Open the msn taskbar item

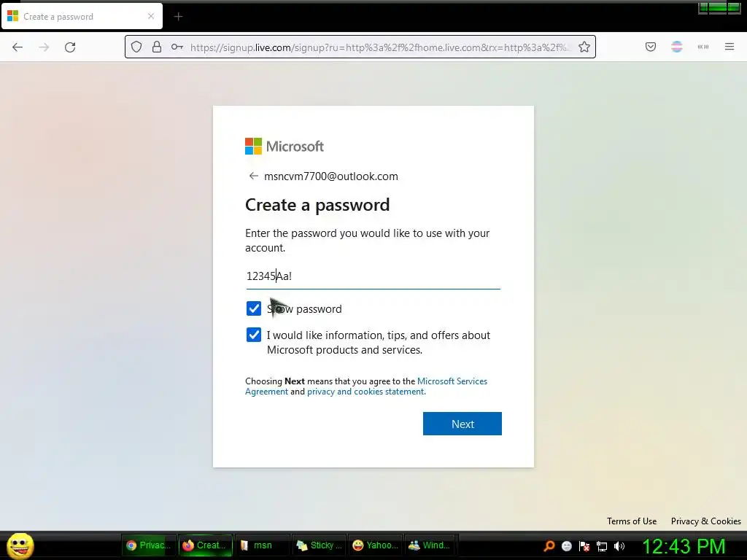coord(263,545)
